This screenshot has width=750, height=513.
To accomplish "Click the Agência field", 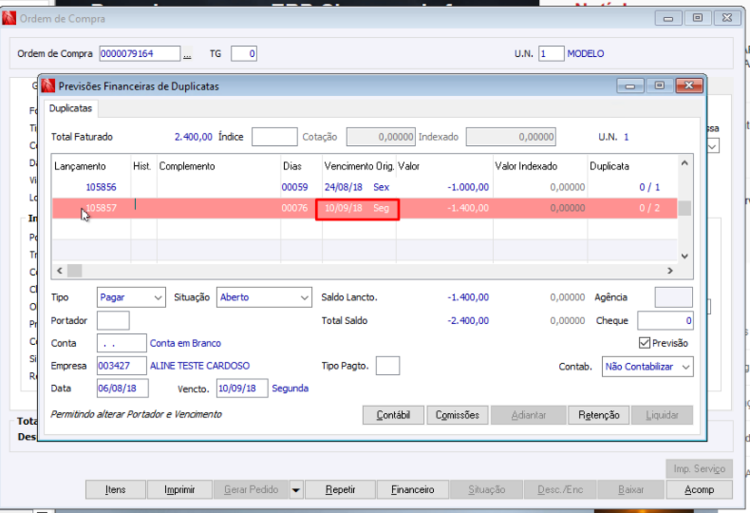I will click(x=673, y=297).
